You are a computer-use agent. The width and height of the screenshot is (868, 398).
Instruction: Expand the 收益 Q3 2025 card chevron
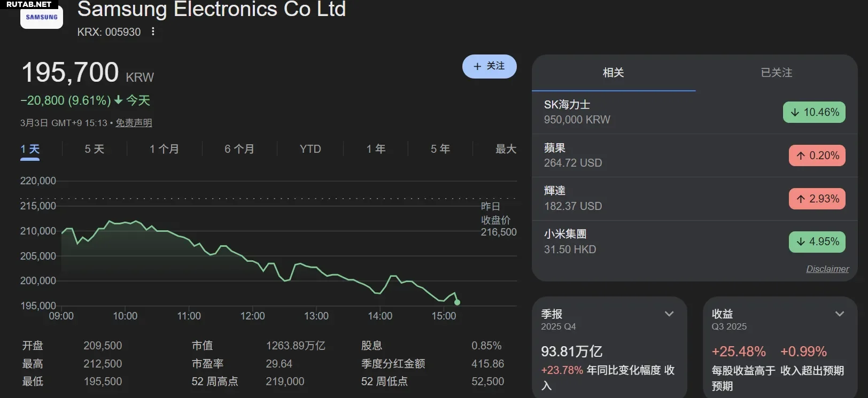[840, 314]
